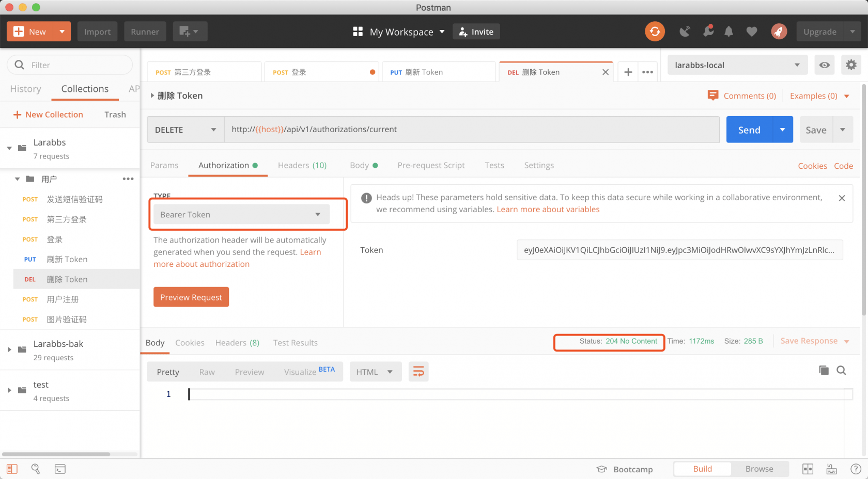Open the request Settings tab
Image resolution: width=868 pixels, height=479 pixels.
tap(539, 165)
